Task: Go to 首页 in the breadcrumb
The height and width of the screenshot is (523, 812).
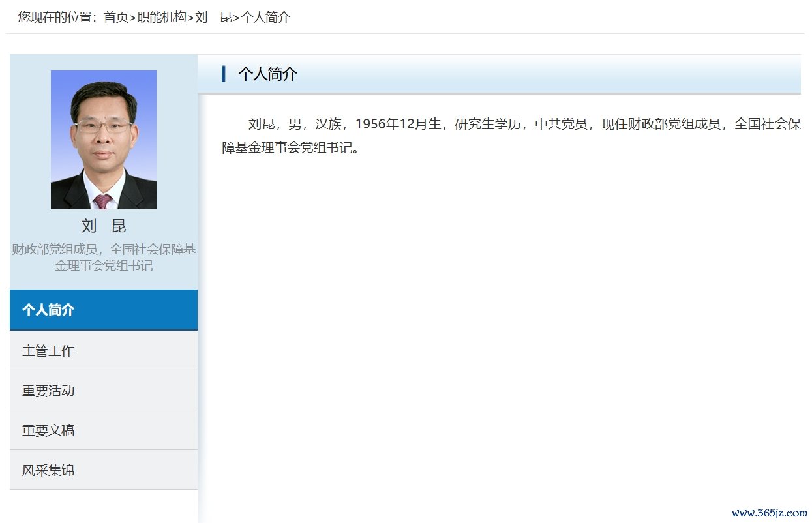Action: (116, 18)
